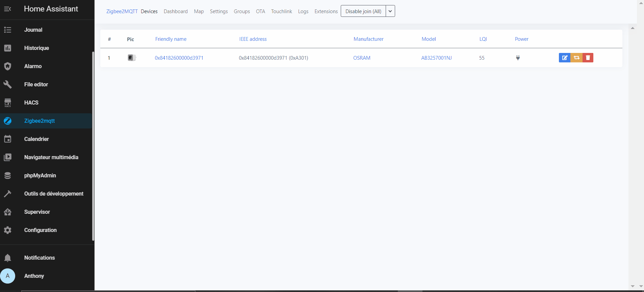
Task: Open the Logs tab
Action: [303, 11]
